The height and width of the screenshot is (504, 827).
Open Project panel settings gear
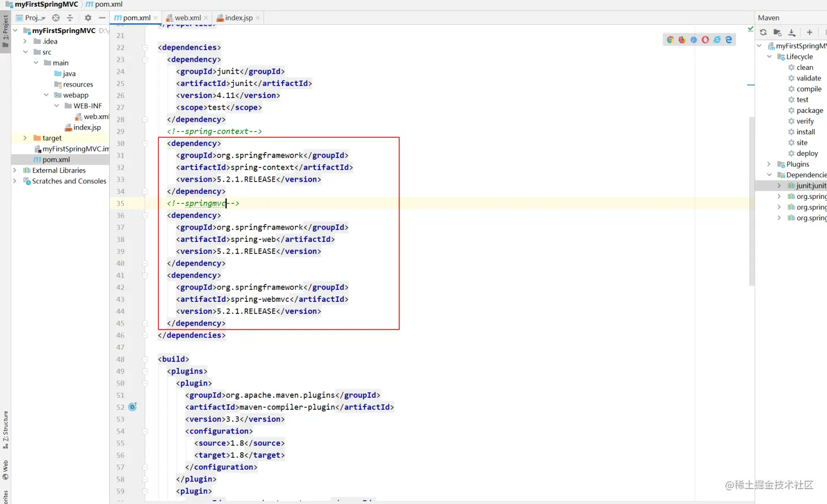88,18
